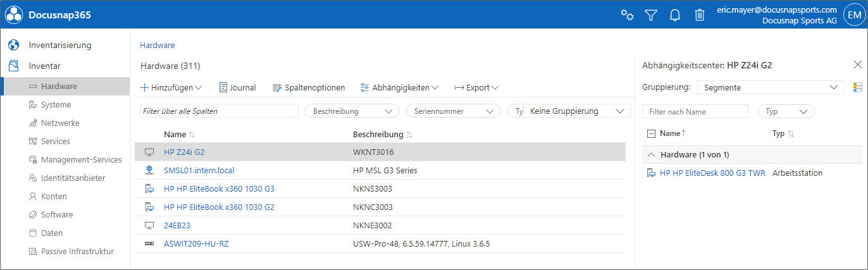Click the Identitätsanbieter sidebar icon
This screenshot has height=270, width=868.
33,178
